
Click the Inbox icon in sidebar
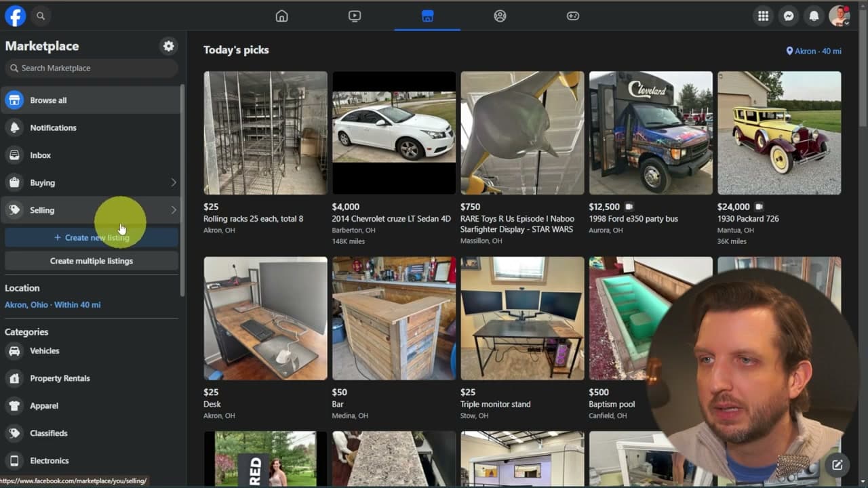click(14, 155)
